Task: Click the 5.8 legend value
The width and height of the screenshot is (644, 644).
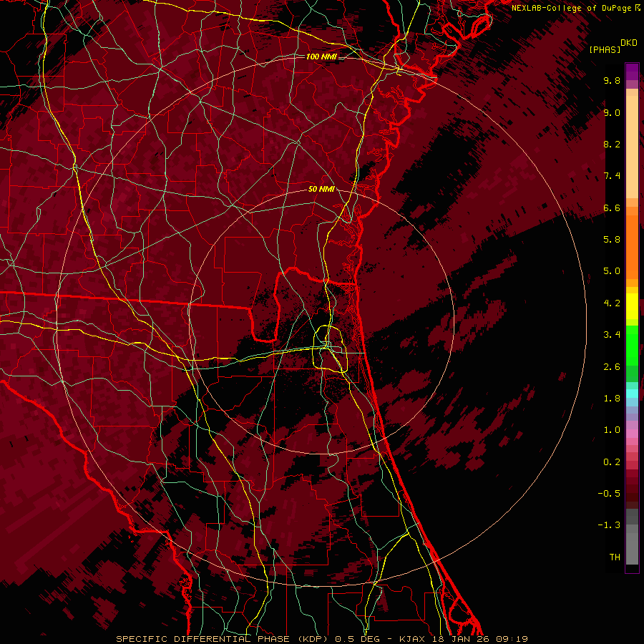Action: pyautogui.click(x=612, y=240)
